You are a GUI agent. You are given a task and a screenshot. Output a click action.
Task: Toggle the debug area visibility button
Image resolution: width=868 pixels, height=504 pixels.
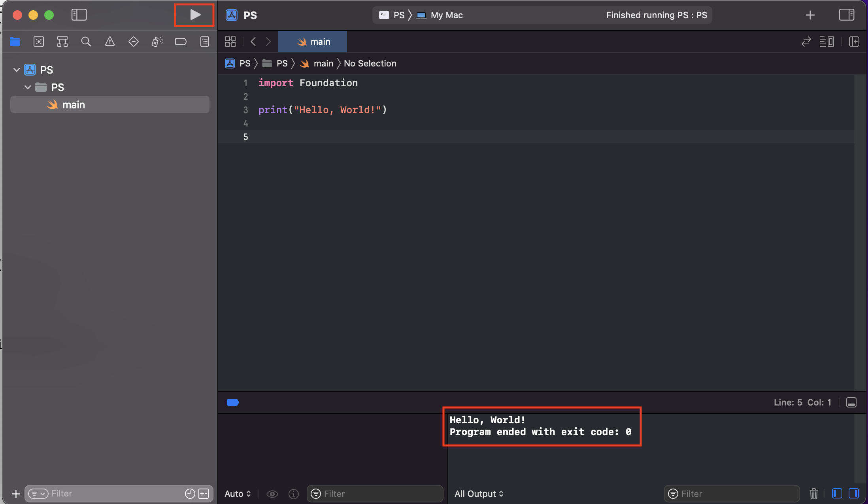coord(851,402)
